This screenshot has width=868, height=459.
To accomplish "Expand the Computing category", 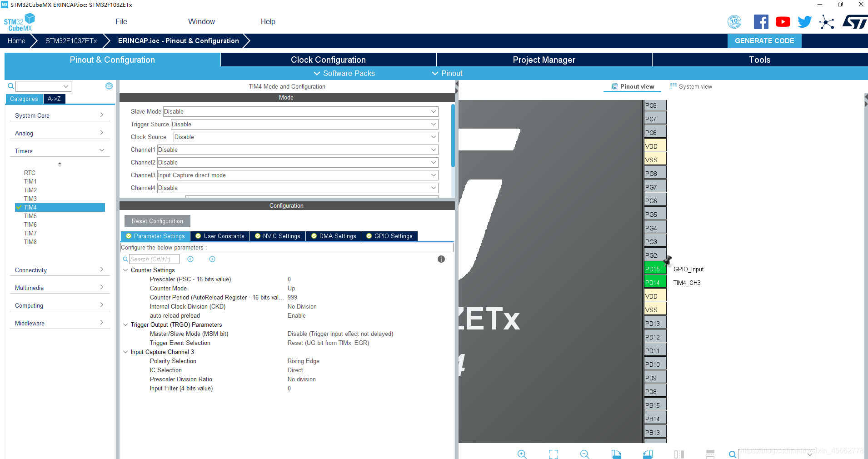I will pyautogui.click(x=60, y=305).
